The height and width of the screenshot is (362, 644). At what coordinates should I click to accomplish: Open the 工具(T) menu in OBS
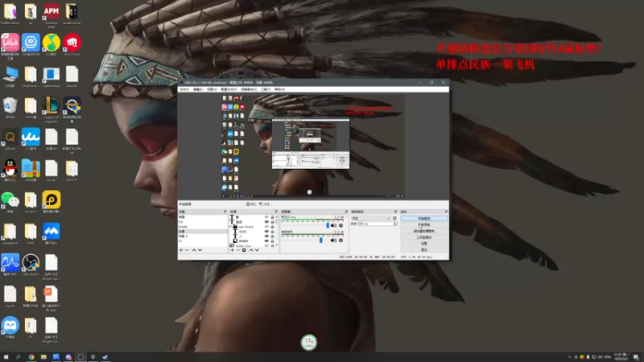[266, 89]
